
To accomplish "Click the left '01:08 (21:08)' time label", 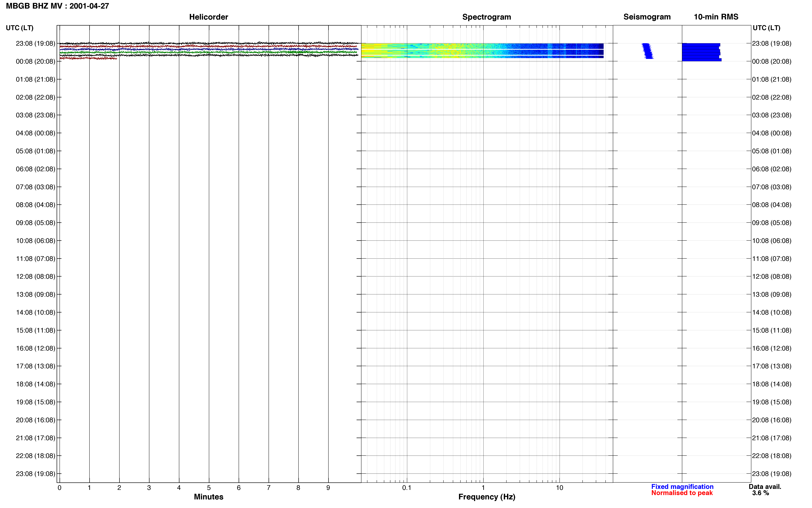I will pos(35,79).
